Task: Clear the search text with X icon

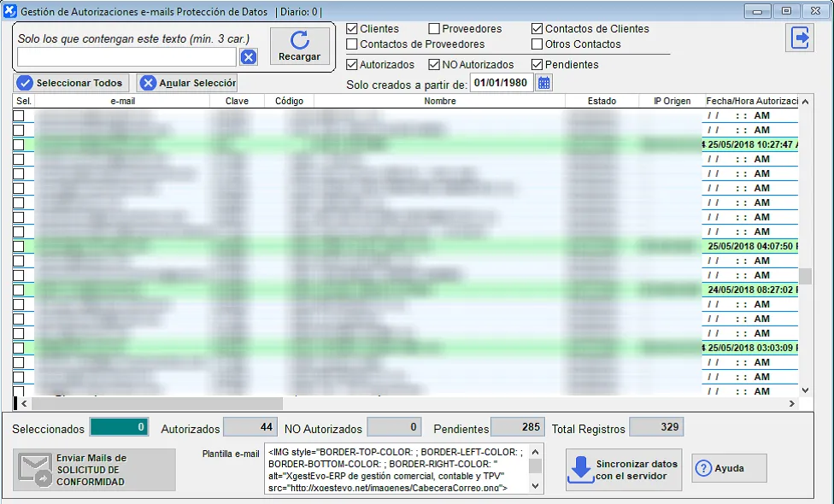Action: (x=248, y=57)
